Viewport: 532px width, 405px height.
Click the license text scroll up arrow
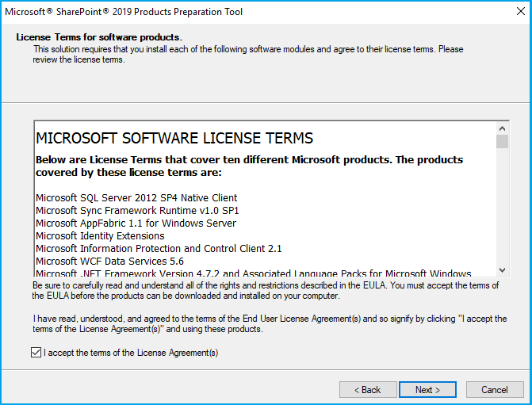click(502, 128)
